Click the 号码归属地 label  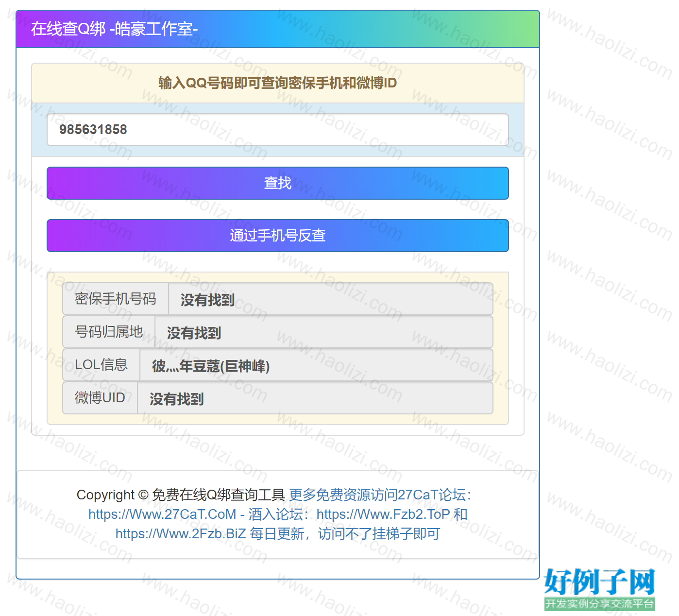(109, 332)
